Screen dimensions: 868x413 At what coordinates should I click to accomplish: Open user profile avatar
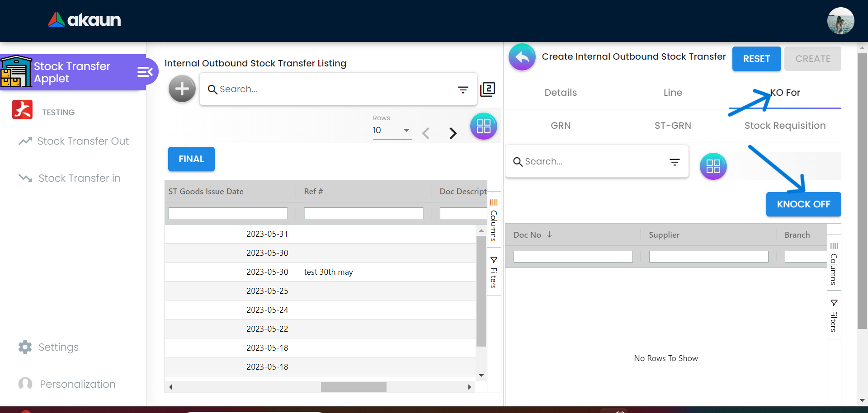coord(840,21)
